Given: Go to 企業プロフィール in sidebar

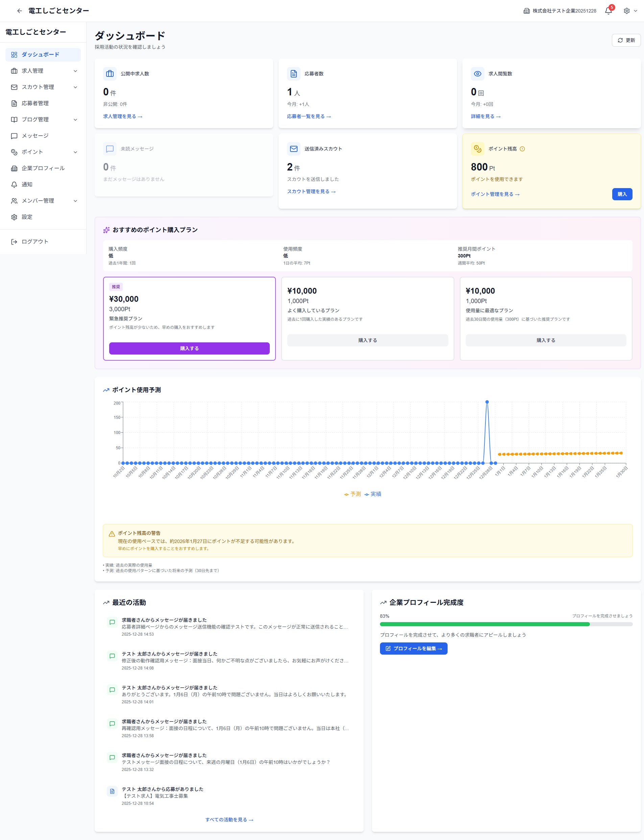Looking at the screenshot, I should point(43,168).
